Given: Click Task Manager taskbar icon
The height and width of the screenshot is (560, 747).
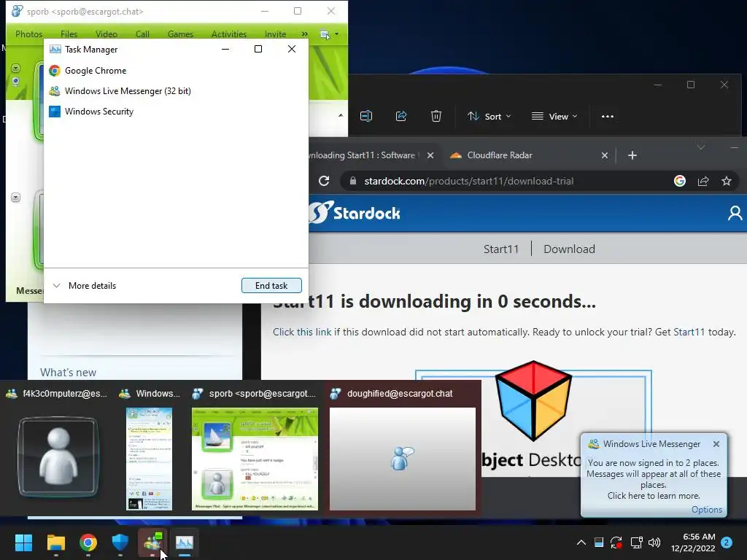Looking at the screenshot, I should pyautogui.click(x=185, y=542).
